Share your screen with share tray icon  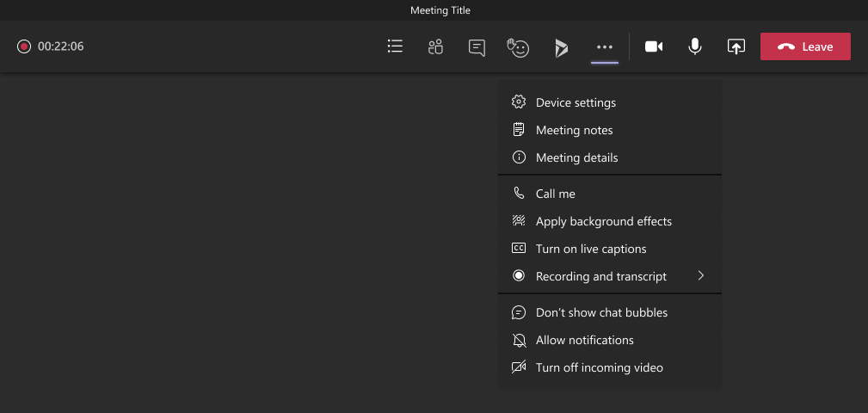tap(736, 46)
